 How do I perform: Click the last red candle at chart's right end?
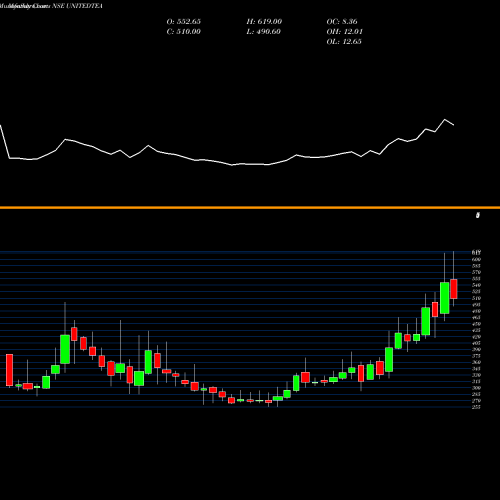click(454, 289)
